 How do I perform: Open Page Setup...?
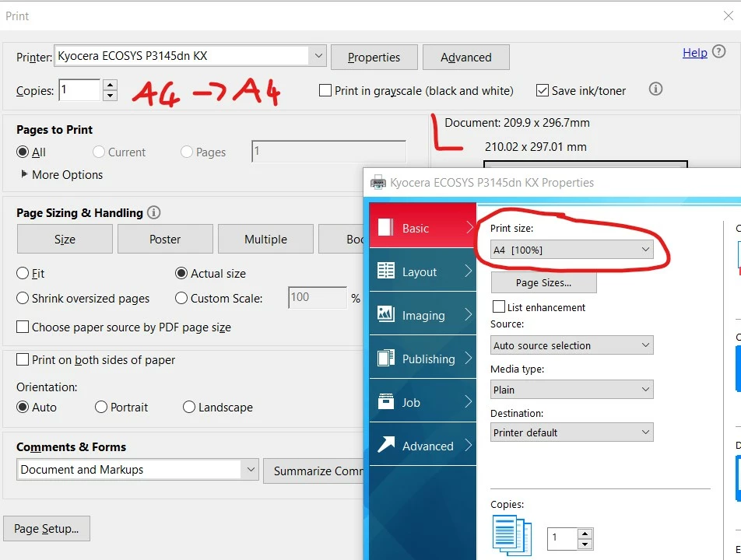(47, 528)
